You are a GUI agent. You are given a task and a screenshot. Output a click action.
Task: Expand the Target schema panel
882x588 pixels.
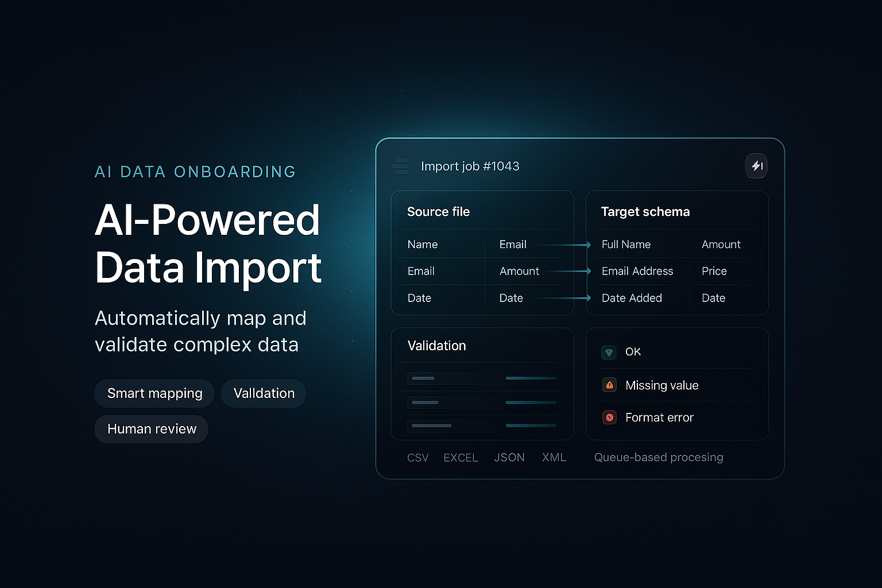(x=645, y=211)
